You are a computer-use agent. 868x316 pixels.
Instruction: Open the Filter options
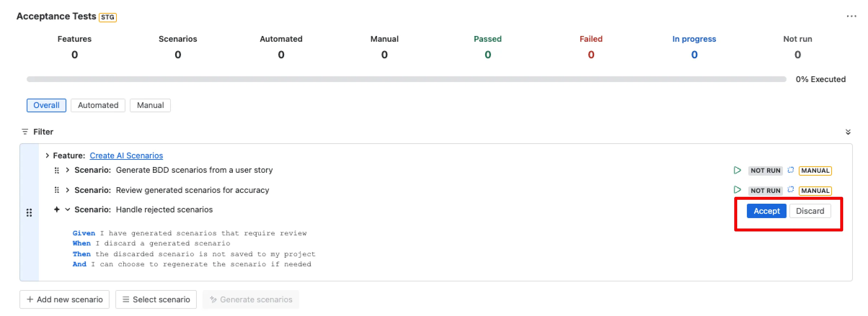point(37,132)
